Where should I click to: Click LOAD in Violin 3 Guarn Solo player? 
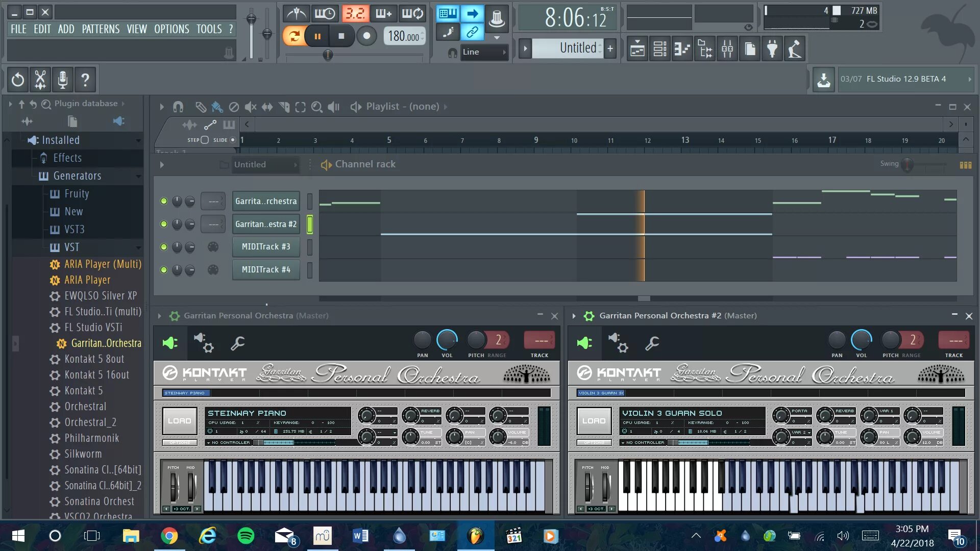(x=594, y=421)
